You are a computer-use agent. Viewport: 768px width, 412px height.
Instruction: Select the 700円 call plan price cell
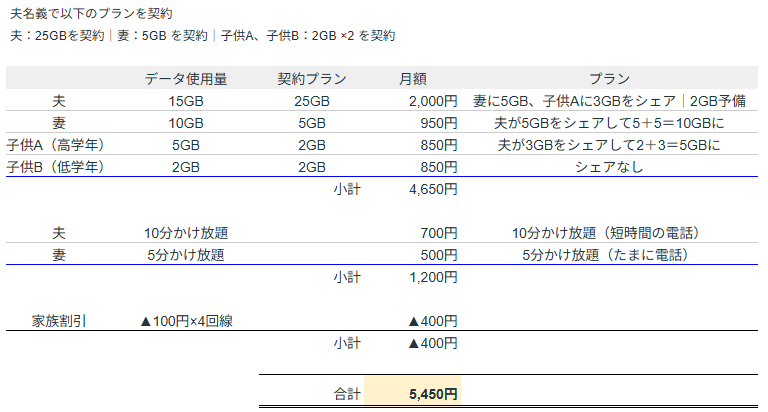[439, 233]
